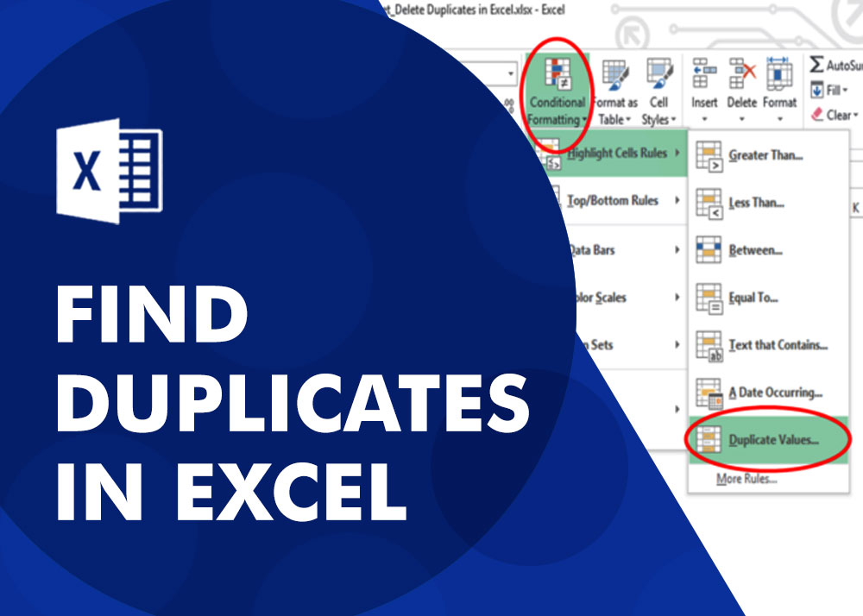
Task: Click the AutoSum sigma icon
Action: 816,65
